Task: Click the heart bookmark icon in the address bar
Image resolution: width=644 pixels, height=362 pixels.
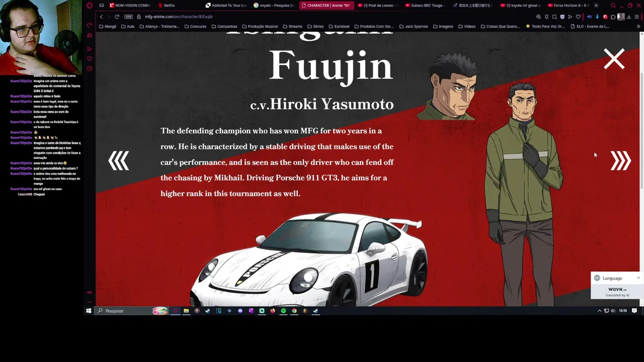Action: 578,17
